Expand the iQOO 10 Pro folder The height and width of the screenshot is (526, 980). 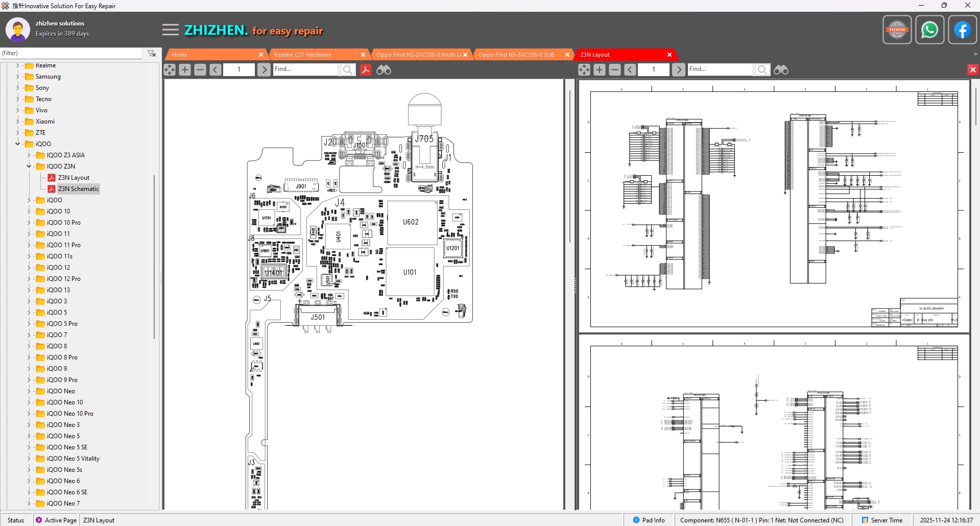[29, 223]
